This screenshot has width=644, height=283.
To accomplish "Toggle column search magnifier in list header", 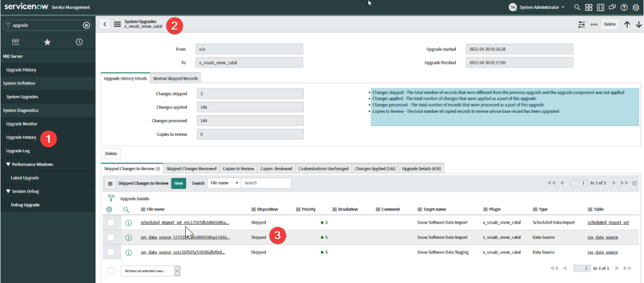I will pos(126,209).
